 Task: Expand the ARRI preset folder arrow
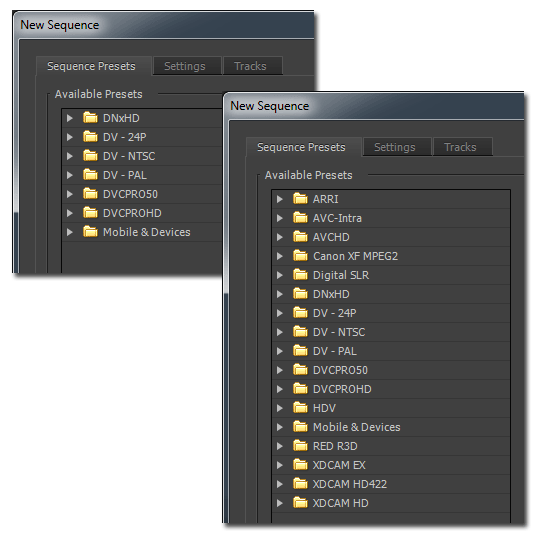coord(280,199)
